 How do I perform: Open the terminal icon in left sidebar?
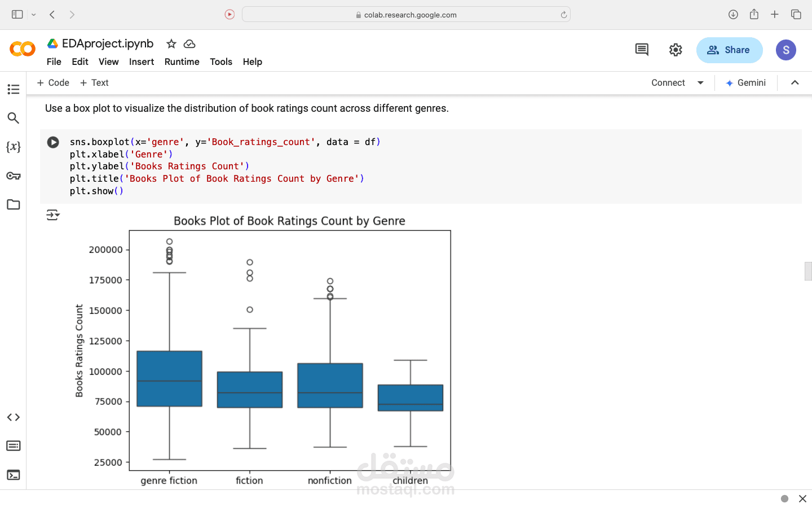[14, 475]
